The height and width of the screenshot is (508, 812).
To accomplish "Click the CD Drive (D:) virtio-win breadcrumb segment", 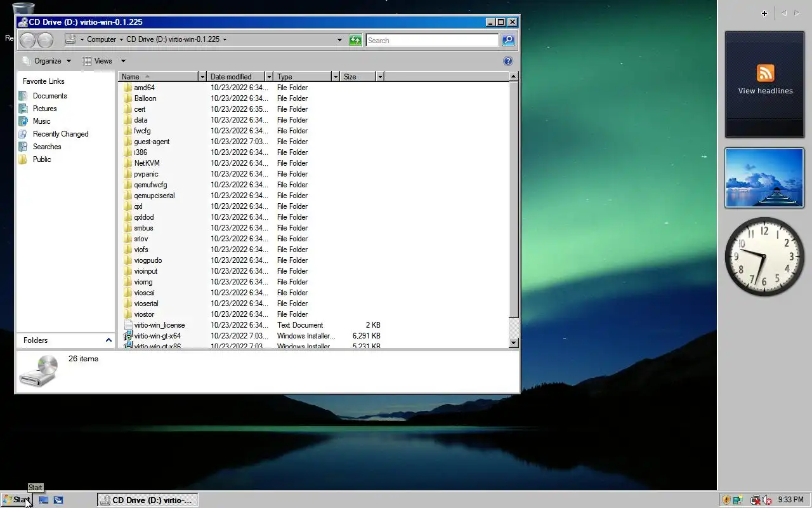I will click(x=173, y=39).
